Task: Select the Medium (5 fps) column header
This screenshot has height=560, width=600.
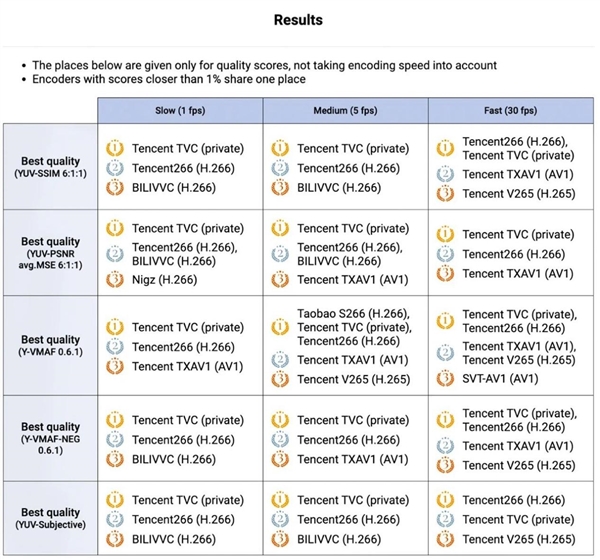Action: [345, 109]
